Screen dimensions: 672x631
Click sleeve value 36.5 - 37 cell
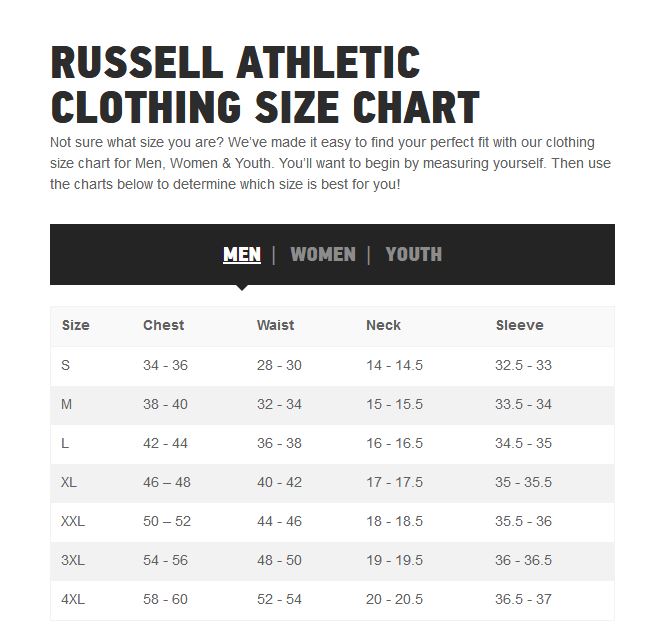pyautogui.click(x=523, y=599)
